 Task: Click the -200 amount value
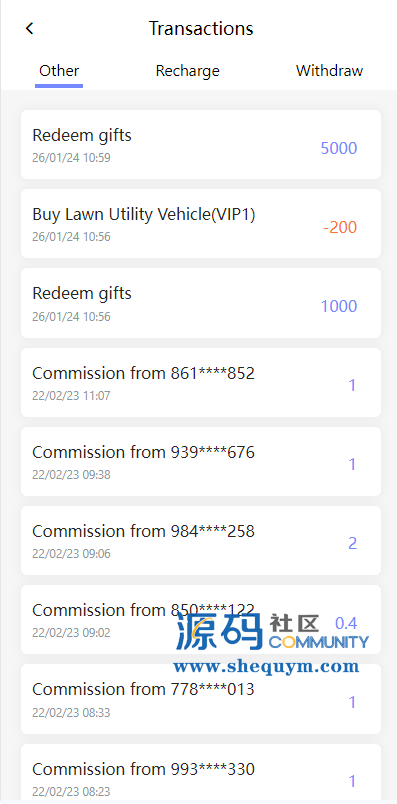pos(340,227)
